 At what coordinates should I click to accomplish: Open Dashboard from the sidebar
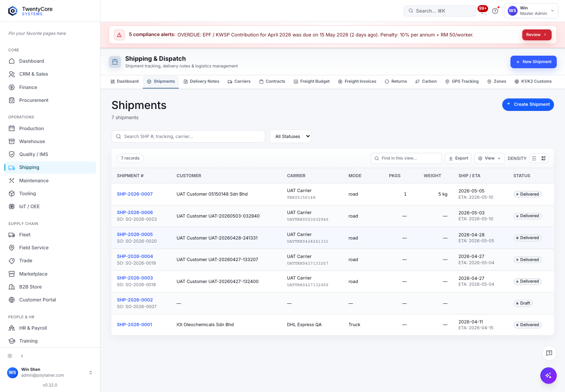(x=50, y=61)
